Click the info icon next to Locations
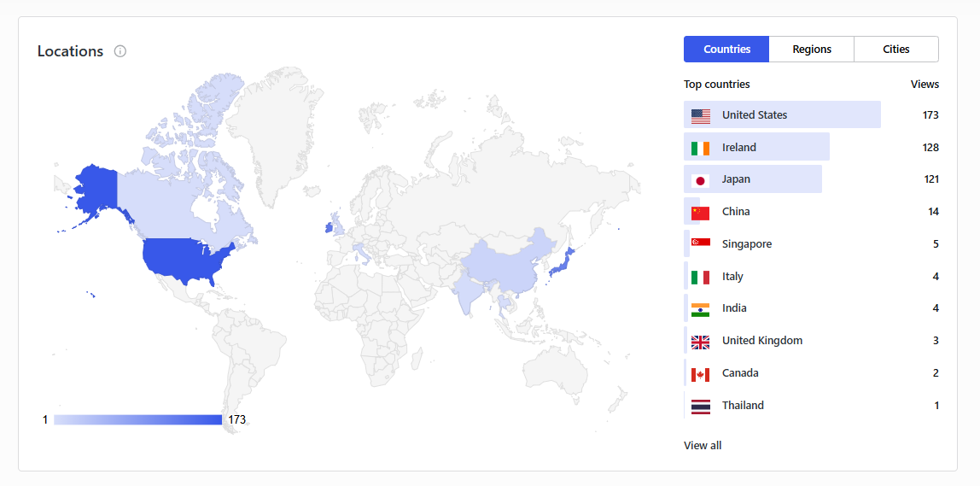This screenshot has height=486, width=980. (x=120, y=51)
